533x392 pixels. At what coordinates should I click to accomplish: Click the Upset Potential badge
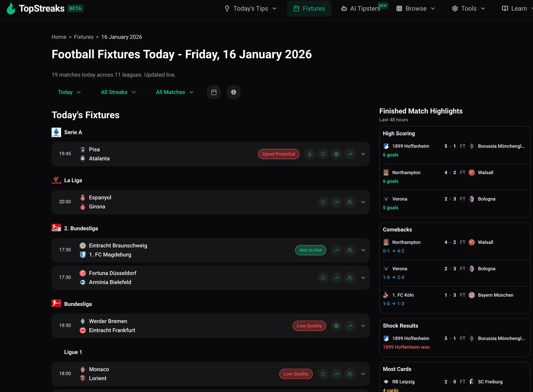(x=279, y=154)
